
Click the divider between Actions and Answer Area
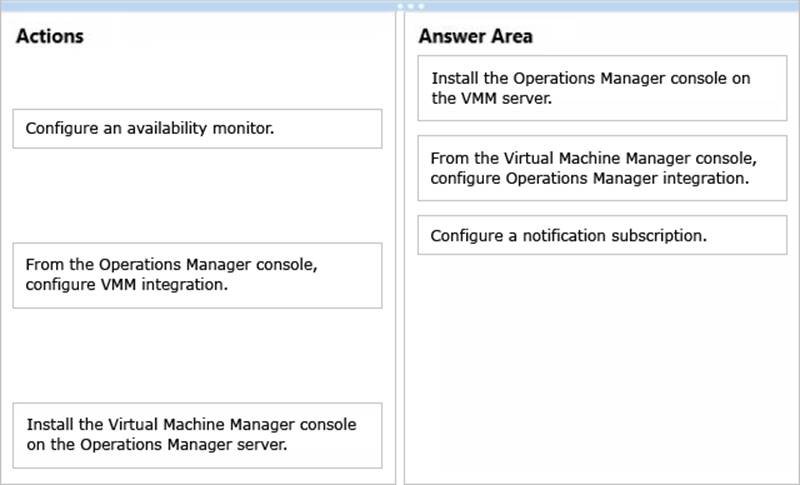(400, 250)
